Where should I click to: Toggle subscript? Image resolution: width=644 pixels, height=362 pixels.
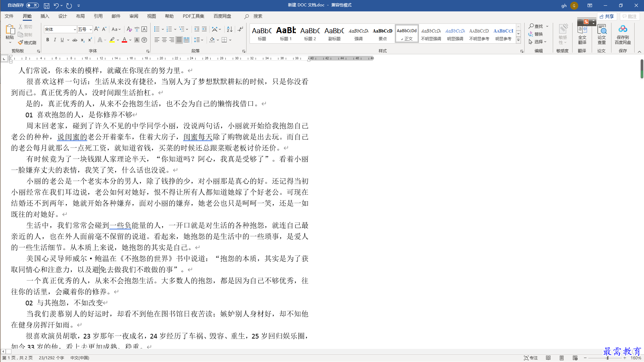(83, 40)
